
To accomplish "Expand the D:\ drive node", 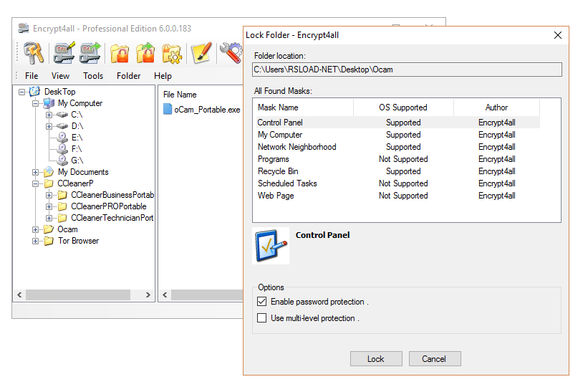I will pos(49,126).
